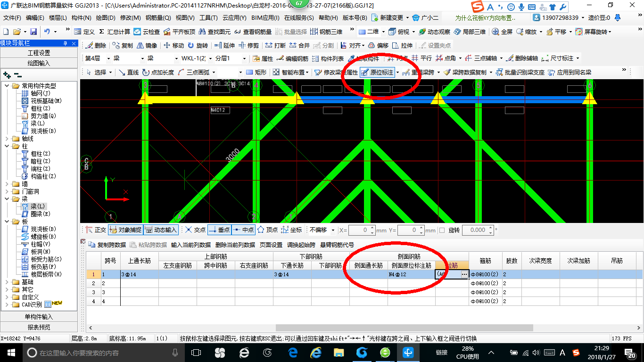Toggle 顶点 vertex snap
Image resolution: width=644 pixels, height=362 pixels.
tap(268, 230)
